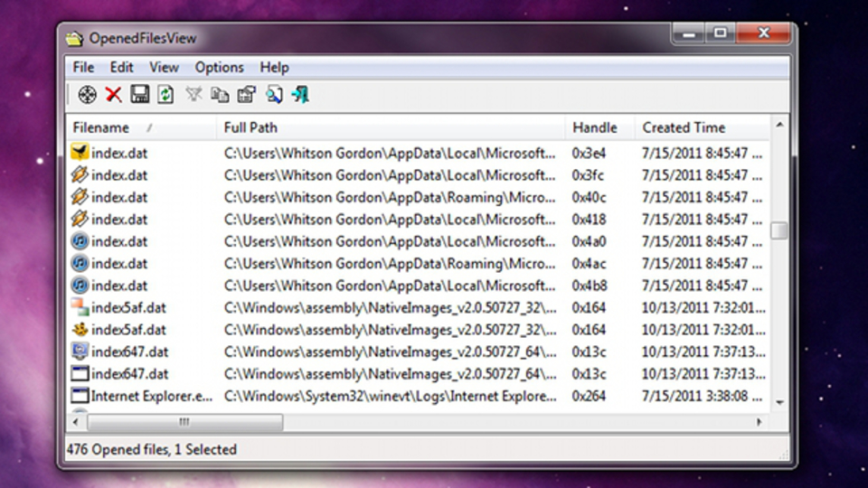Click the 0x4ac handle value
Image resolution: width=868 pixels, height=488 pixels.
589,264
